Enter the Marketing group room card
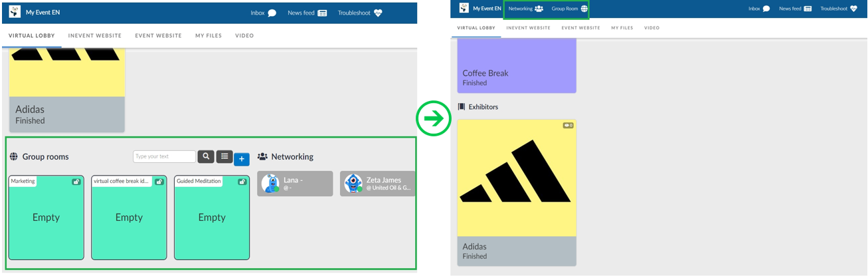This screenshot has width=868, height=278. pos(46,217)
